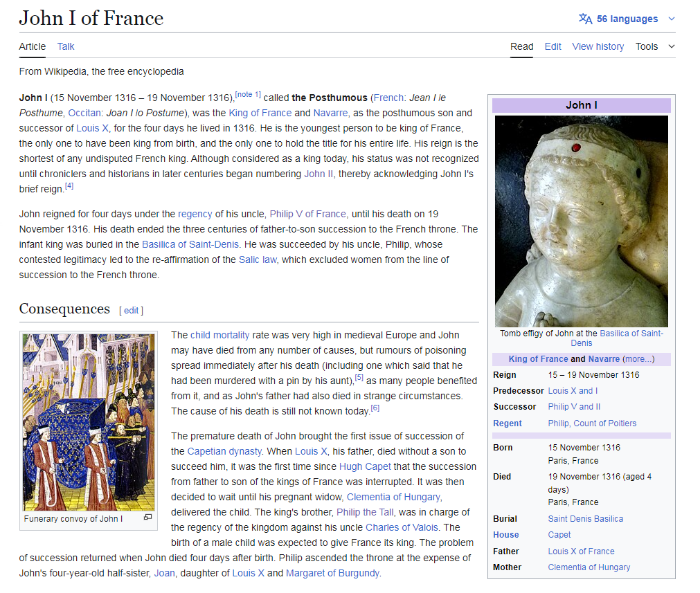The width and height of the screenshot is (700, 593).
Task: Select the Read tab
Action: [x=522, y=46]
